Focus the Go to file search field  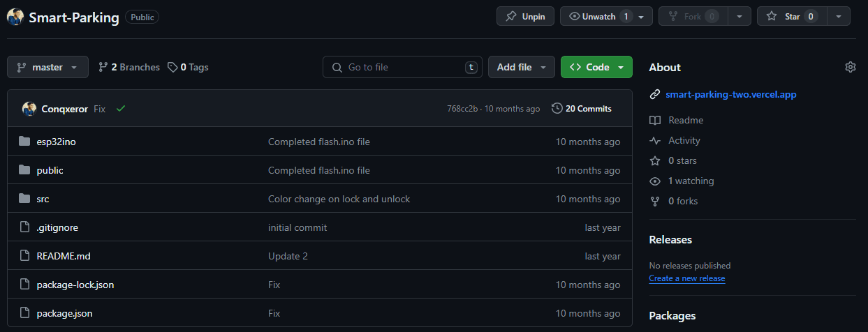402,67
